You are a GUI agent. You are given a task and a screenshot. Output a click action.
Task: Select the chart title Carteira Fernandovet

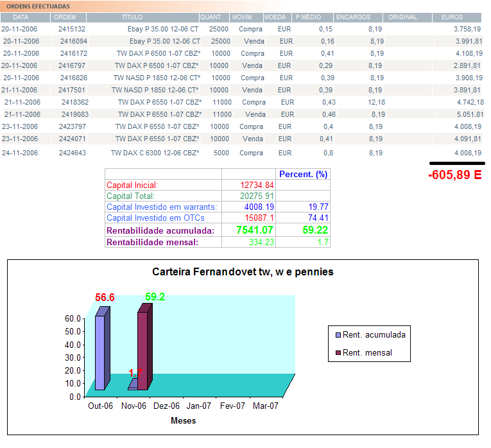243,272
